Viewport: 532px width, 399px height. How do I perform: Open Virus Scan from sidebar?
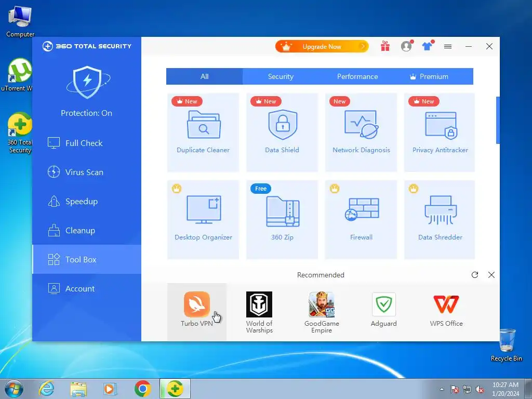[87, 172]
